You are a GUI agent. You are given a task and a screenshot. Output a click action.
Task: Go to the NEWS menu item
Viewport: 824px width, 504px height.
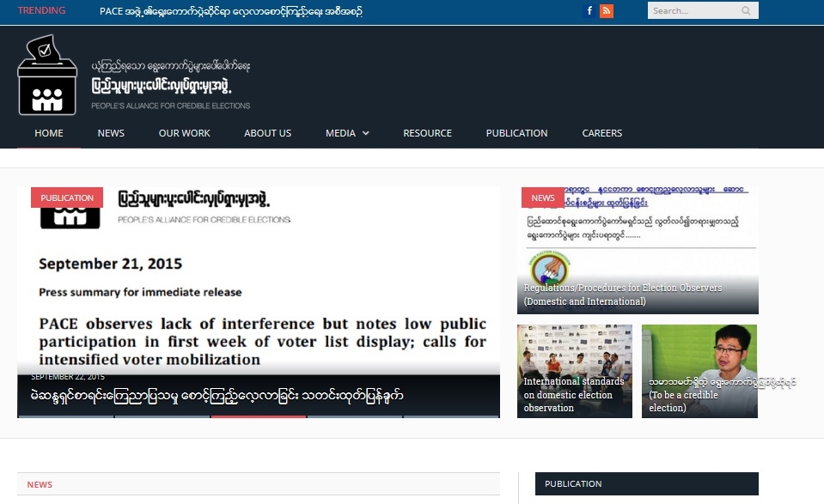coord(111,133)
